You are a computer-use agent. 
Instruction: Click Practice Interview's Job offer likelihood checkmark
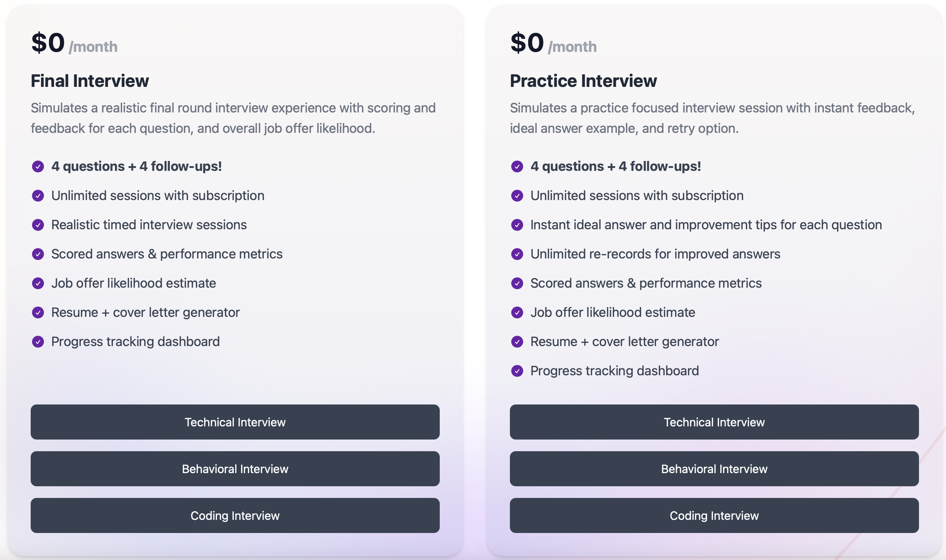click(517, 312)
